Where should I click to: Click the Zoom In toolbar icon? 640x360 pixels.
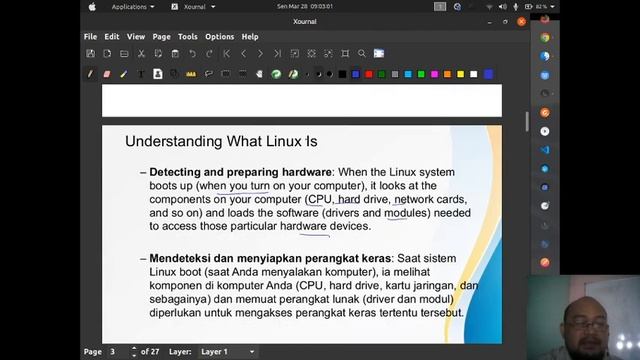click(x=328, y=53)
